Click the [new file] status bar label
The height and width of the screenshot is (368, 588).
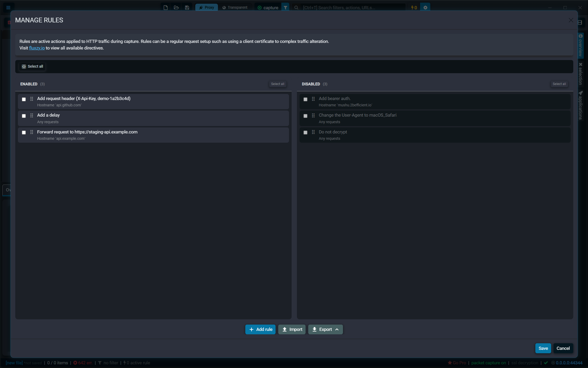[x=14, y=363]
